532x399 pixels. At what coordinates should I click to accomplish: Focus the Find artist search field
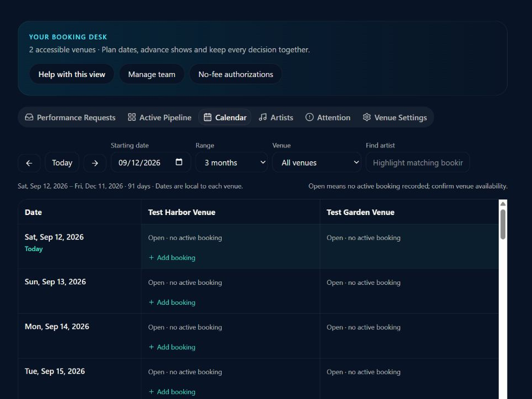[418, 163]
